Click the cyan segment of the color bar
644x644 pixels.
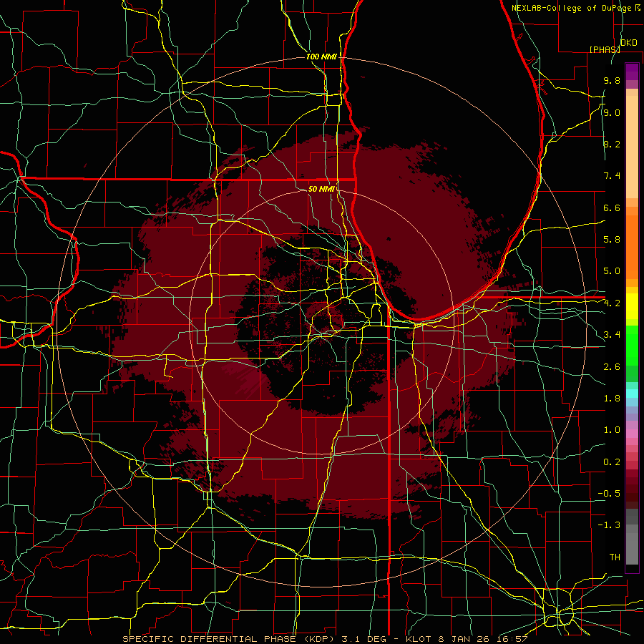pos(632,394)
